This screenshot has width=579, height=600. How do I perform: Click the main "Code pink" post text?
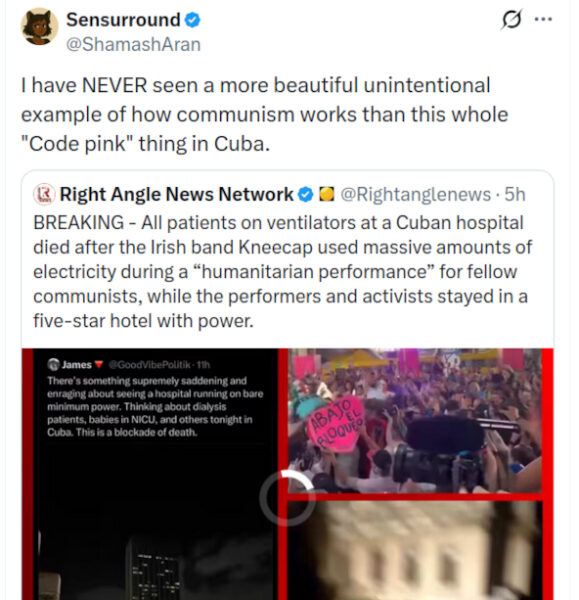tap(264, 114)
